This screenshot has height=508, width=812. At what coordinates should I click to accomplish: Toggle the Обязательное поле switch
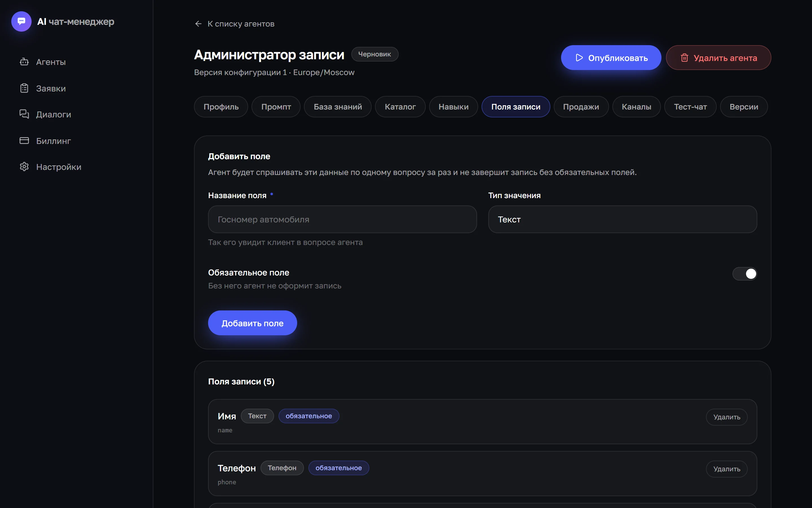click(745, 274)
